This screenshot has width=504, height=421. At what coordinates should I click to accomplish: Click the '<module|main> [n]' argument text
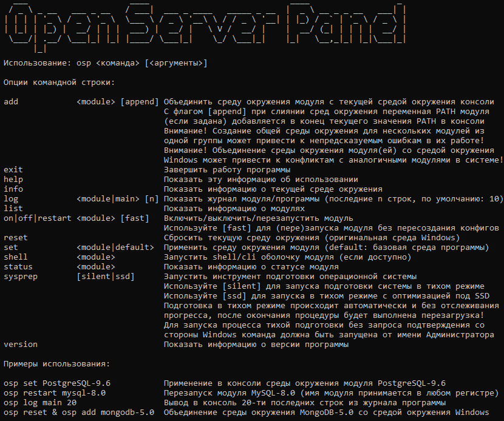pos(118,199)
